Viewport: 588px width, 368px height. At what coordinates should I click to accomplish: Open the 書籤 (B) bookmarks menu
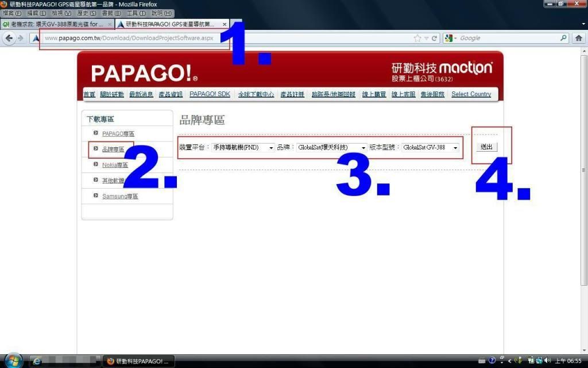tap(111, 13)
